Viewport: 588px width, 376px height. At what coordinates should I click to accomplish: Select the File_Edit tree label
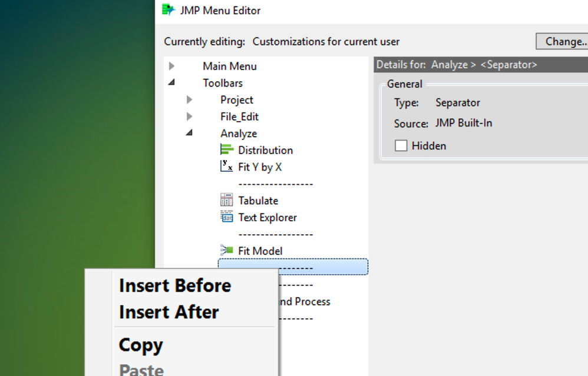(x=239, y=117)
